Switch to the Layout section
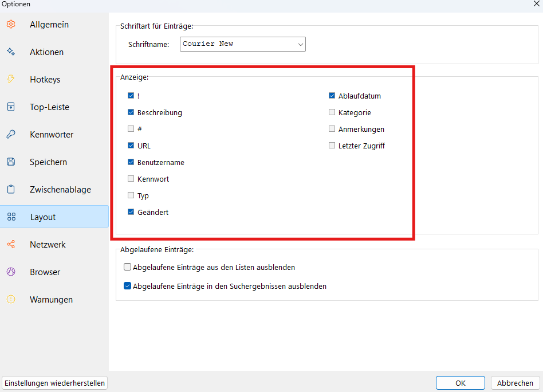This screenshot has height=392, width=543. (54, 217)
